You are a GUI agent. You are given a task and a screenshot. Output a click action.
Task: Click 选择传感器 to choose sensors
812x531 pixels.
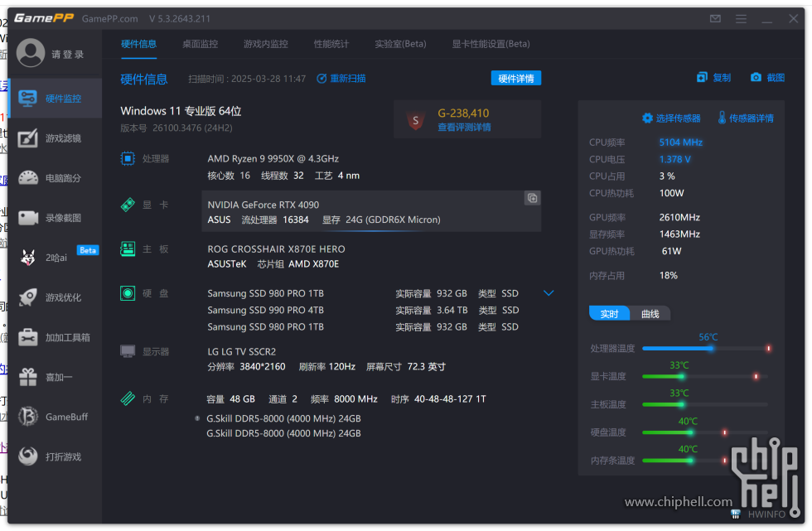click(671, 118)
